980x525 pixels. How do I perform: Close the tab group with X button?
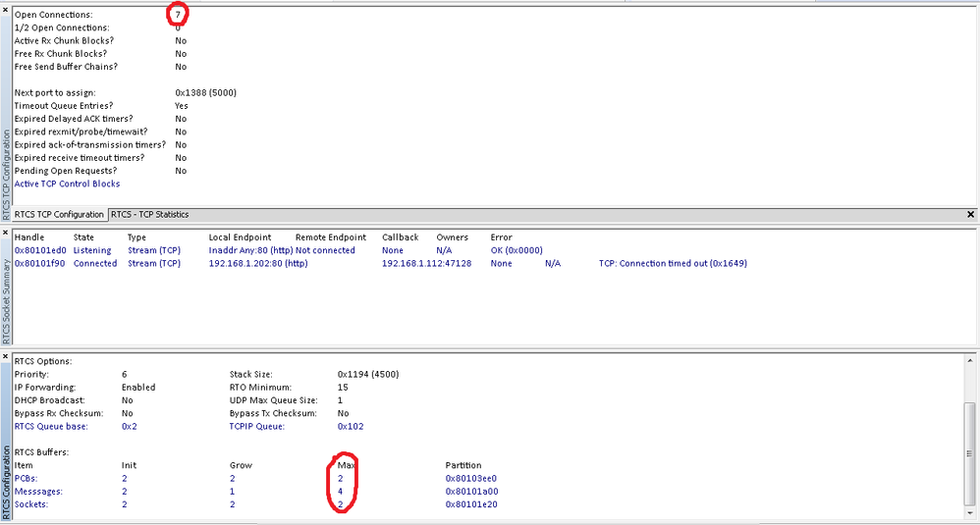(x=970, y=214)
